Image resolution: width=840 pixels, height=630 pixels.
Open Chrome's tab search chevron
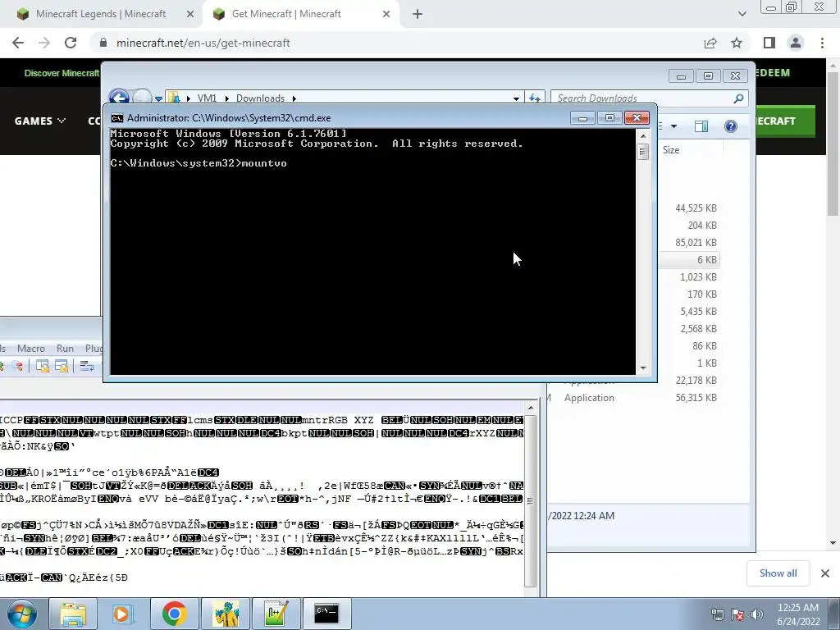point(742,14)
